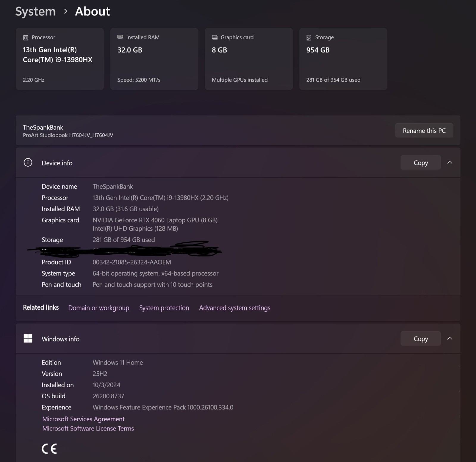The image size is (476, 462).
Task: Open the Graphics card summary card
Action: click(249, 59)
